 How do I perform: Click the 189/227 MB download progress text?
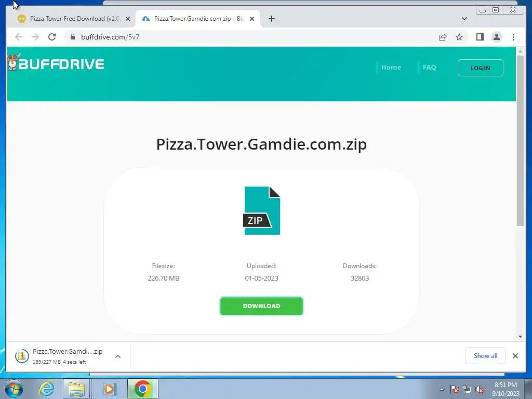point(59,362)
